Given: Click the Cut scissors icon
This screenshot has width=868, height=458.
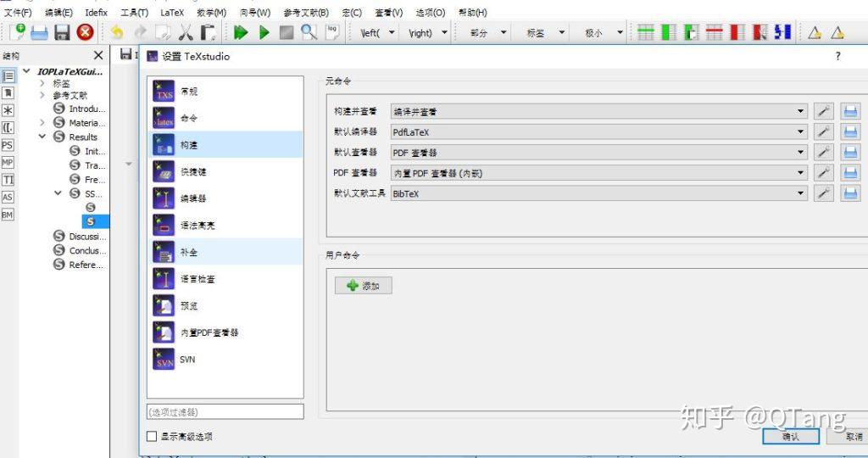Looking at the screenshot, I should [x=186, y=33].
